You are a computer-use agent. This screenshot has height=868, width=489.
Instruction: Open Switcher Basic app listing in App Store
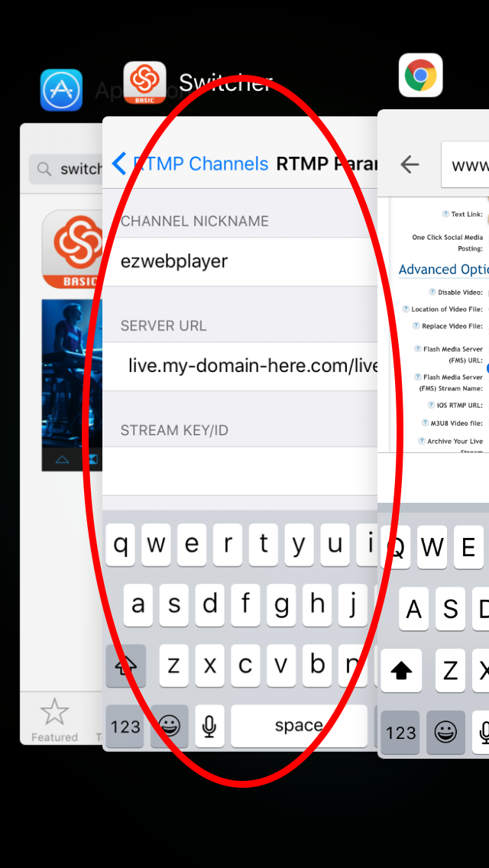click(73, 249)
